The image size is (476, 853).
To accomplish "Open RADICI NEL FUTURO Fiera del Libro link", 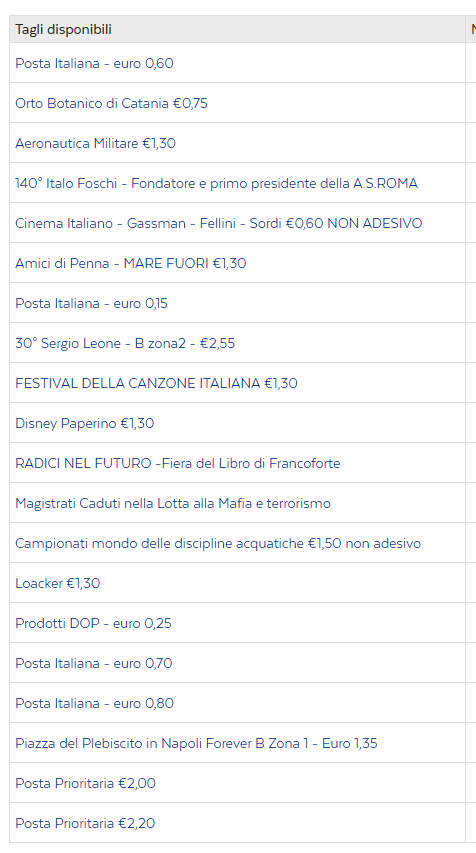I will (x=177, y=463).
